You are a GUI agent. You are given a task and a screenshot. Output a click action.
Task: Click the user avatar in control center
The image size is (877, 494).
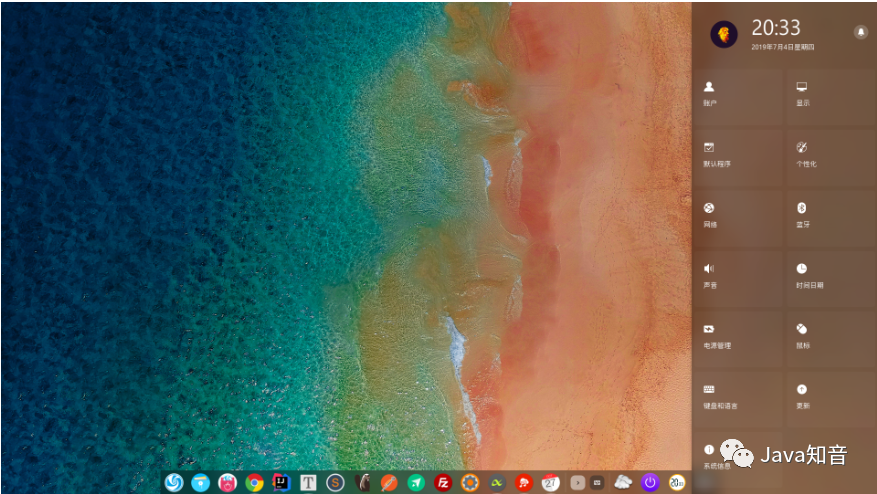click(723, 34)
